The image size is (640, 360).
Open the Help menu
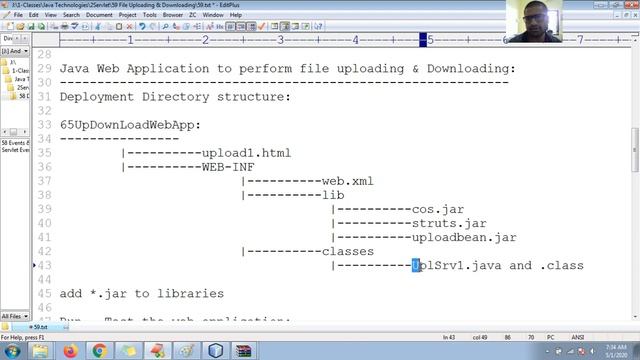[x=236, y=15]
